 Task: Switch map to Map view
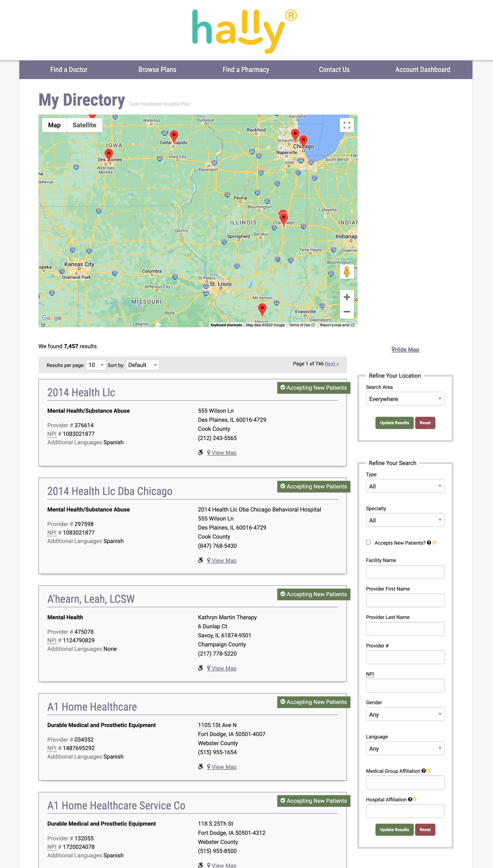tap(54, 125)
